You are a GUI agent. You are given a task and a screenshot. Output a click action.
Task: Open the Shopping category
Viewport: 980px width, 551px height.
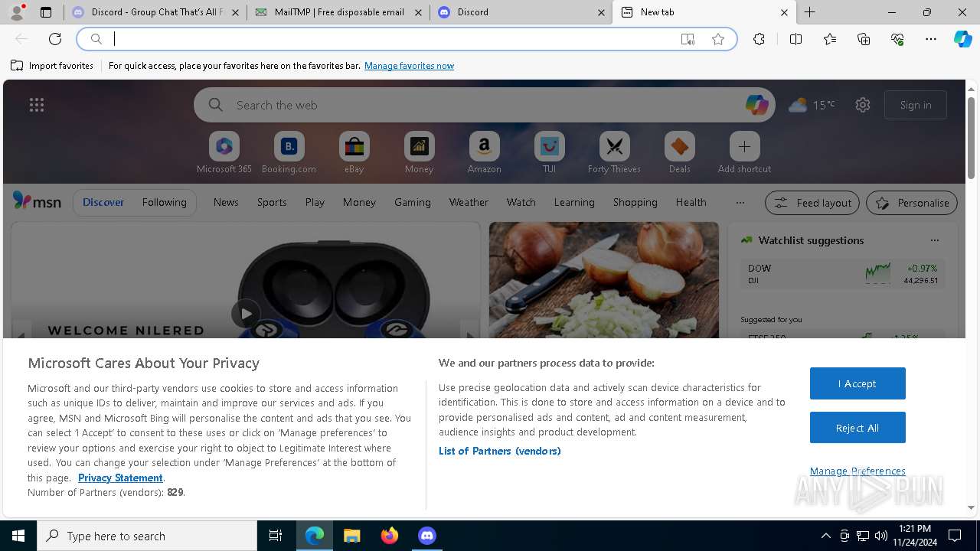click(x=635, y=202)
